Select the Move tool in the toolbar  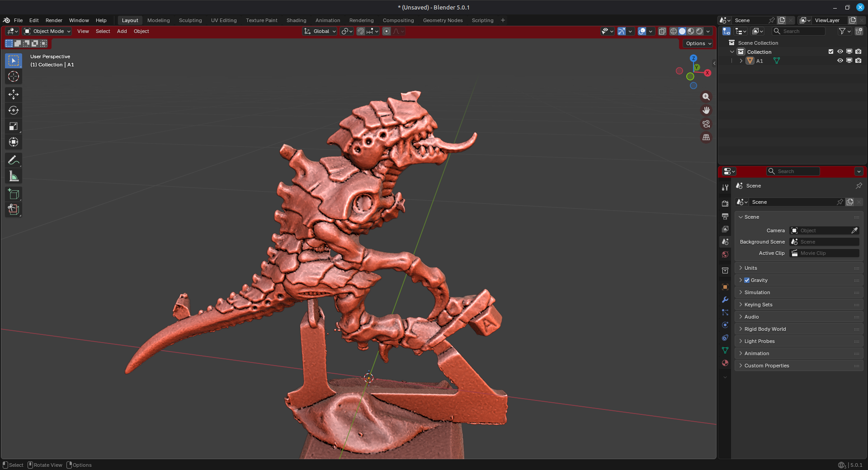[x=14, y=94]
